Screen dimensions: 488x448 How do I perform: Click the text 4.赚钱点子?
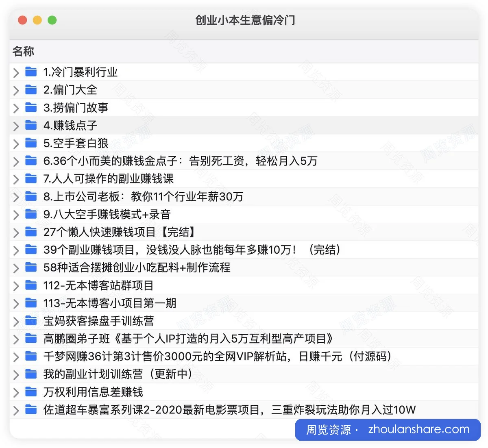(70, 125)
